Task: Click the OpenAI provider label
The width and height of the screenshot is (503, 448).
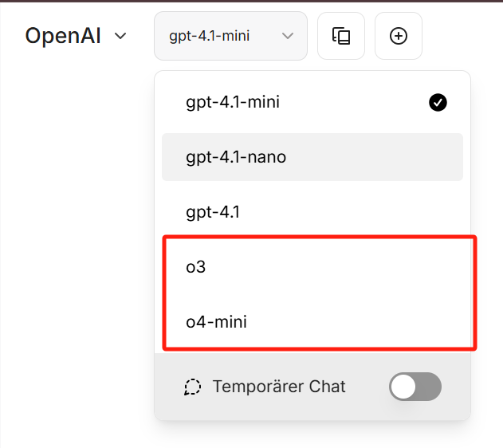Action: 63,36
